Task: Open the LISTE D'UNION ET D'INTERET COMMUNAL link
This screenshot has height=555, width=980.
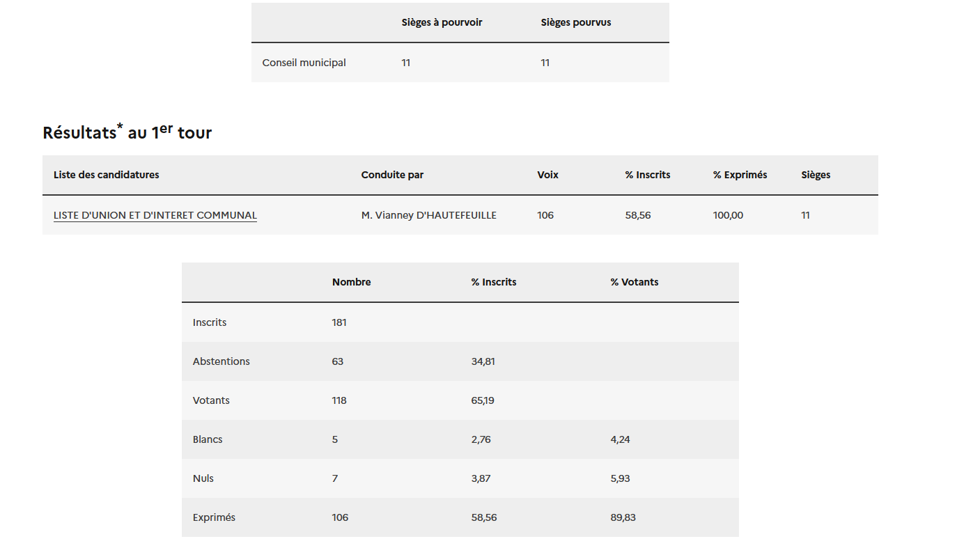Action: tap(155, 215)
